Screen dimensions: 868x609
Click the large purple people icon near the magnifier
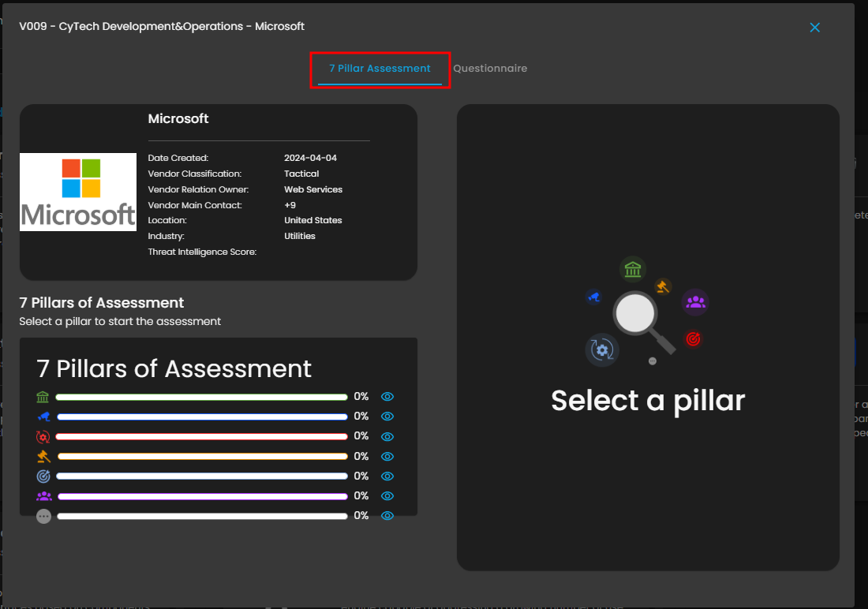coord(695,302)
